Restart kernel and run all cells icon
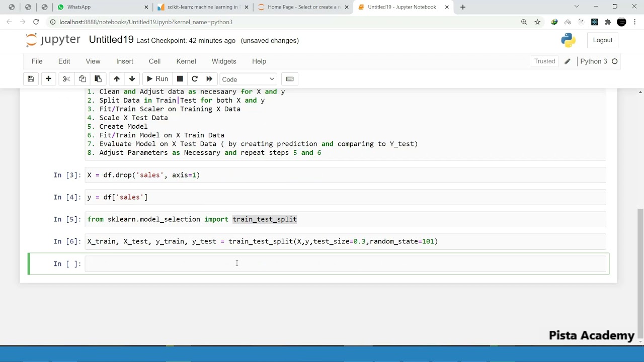 pyautogui.click(x=209, y=79)
